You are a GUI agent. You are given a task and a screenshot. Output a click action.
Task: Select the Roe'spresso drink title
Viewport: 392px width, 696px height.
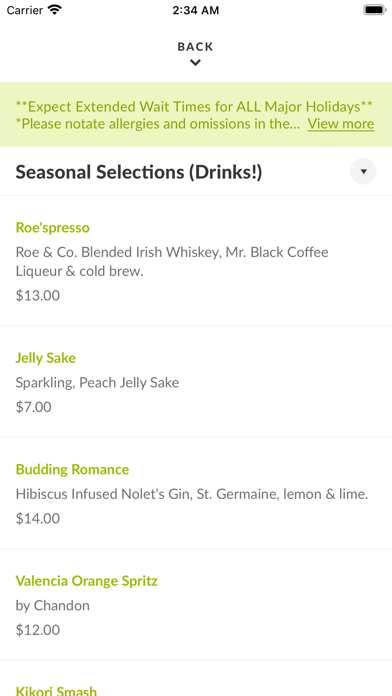pos(52,228)
